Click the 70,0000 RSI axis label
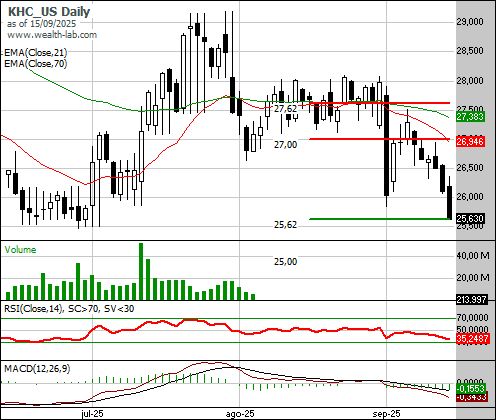 pos(472,317)
